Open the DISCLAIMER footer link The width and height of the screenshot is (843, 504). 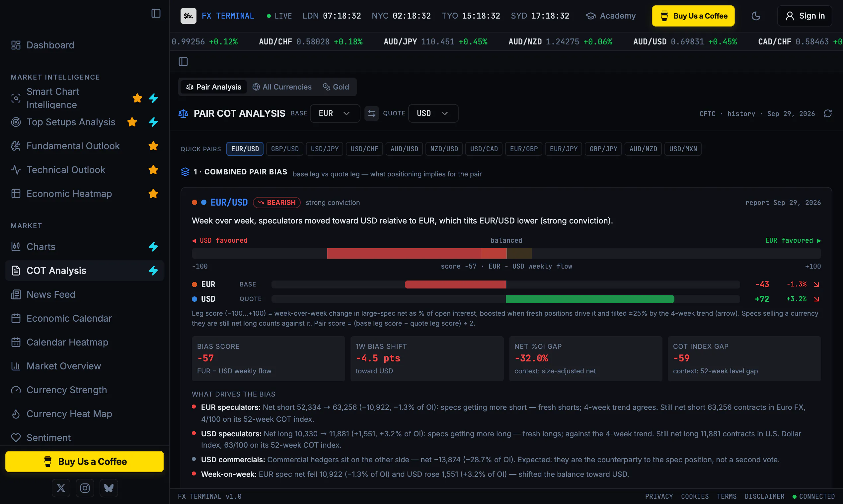coord(764,496)
